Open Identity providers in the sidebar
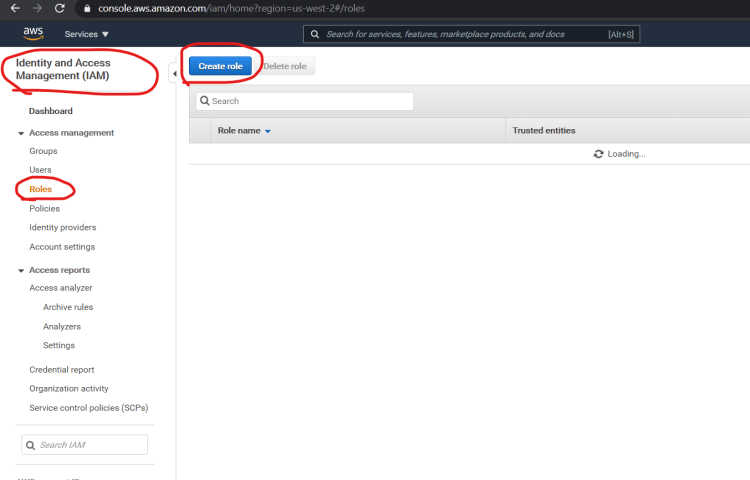Image resolution: width=750 pixels, height=480 pixels. pos(63,228)
